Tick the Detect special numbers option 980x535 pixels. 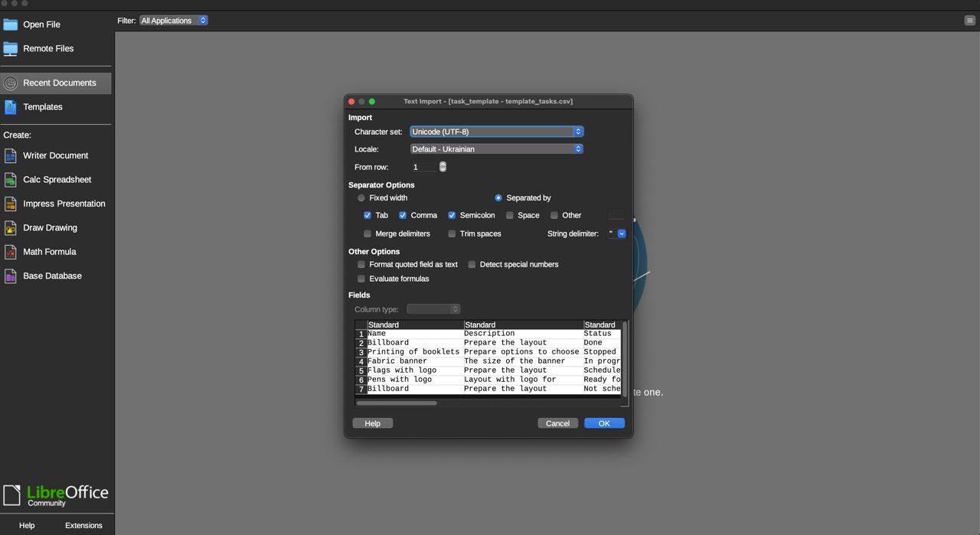pos(472,265)
